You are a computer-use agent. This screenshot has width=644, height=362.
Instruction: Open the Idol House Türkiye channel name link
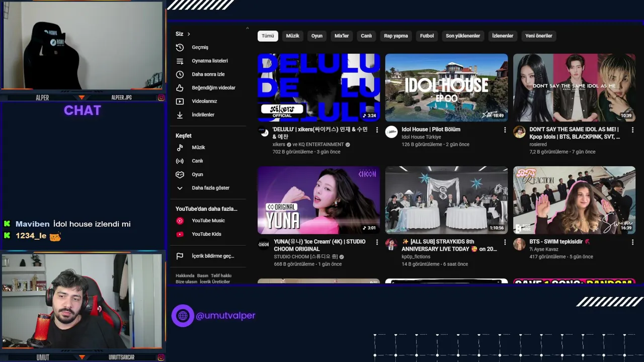(421, 137)
